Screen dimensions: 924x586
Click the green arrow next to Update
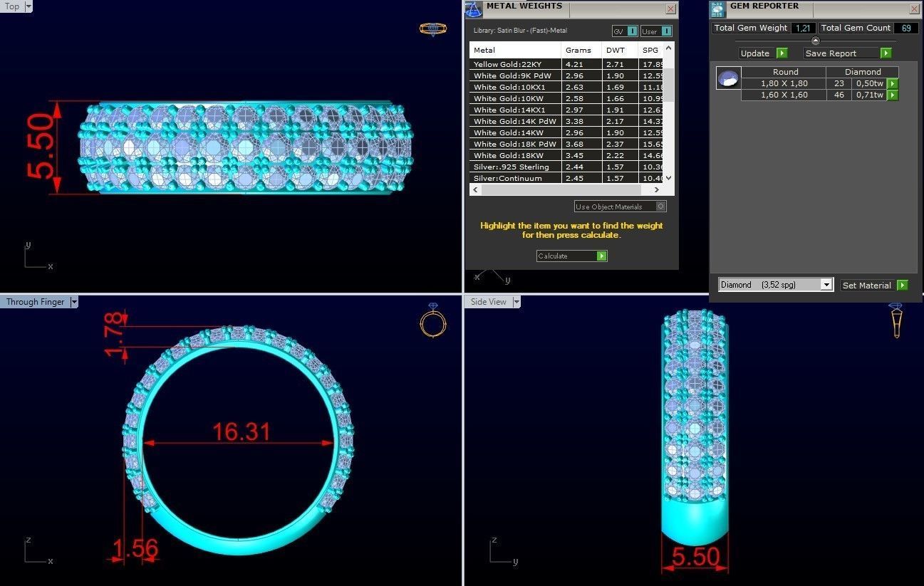point(782,53)
